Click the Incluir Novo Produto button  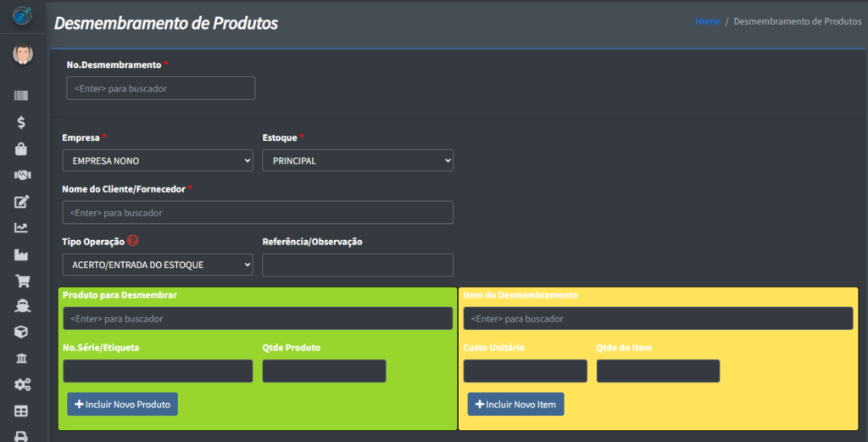point(122,405)
